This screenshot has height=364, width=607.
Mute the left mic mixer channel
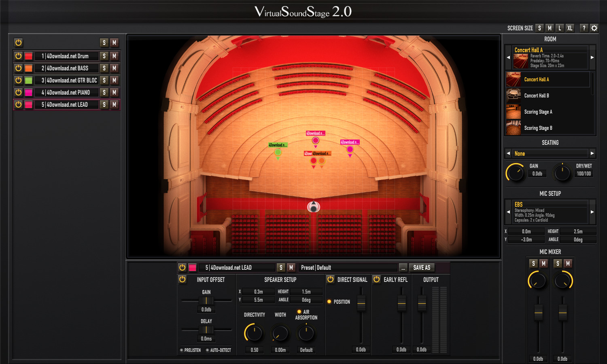click(x=543, y=263)
